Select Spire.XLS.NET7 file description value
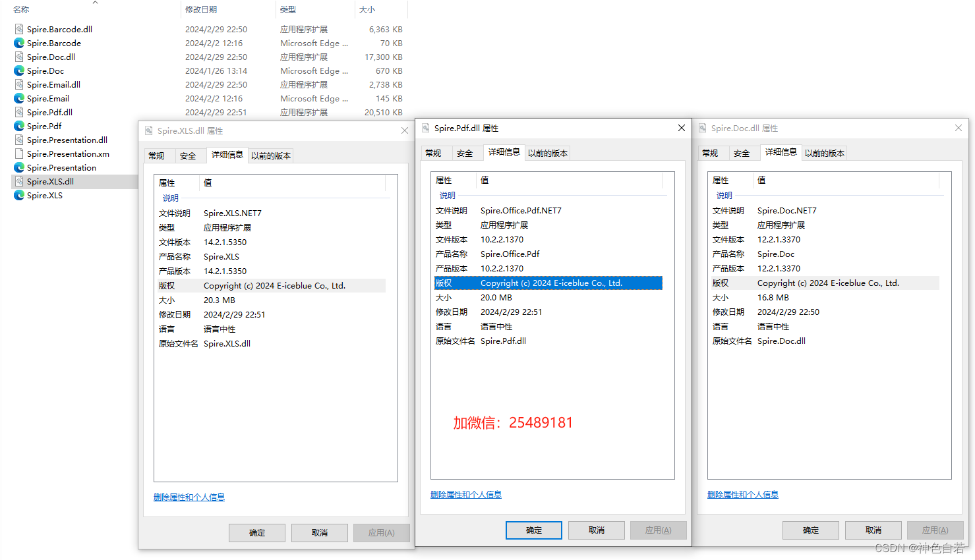This screenshot has height=560, width=975. click(x=233, y=213)
